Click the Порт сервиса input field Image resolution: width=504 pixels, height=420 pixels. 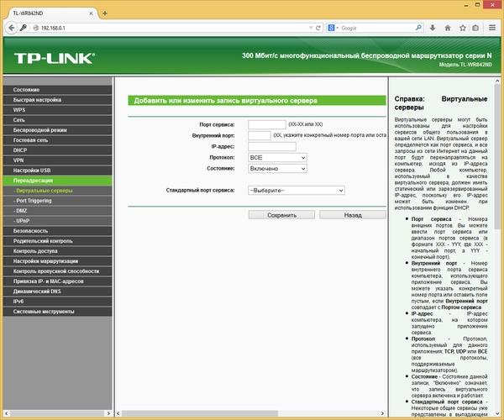pos(267,124)
